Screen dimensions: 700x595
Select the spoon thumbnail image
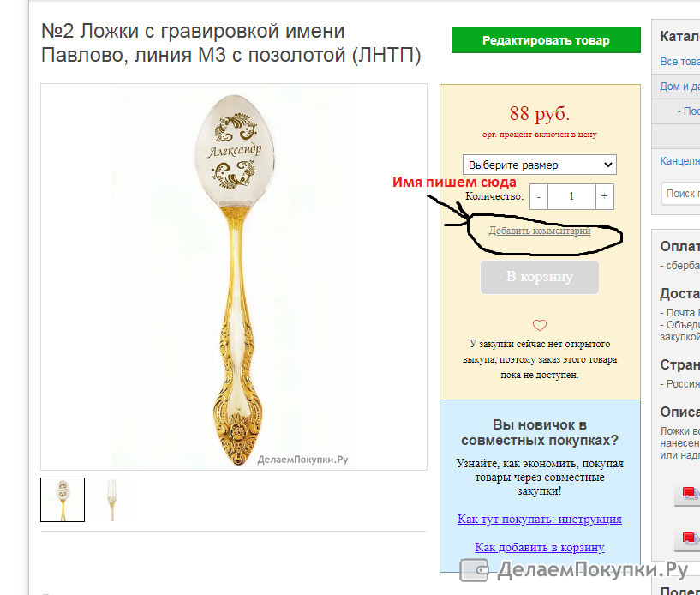63,500
